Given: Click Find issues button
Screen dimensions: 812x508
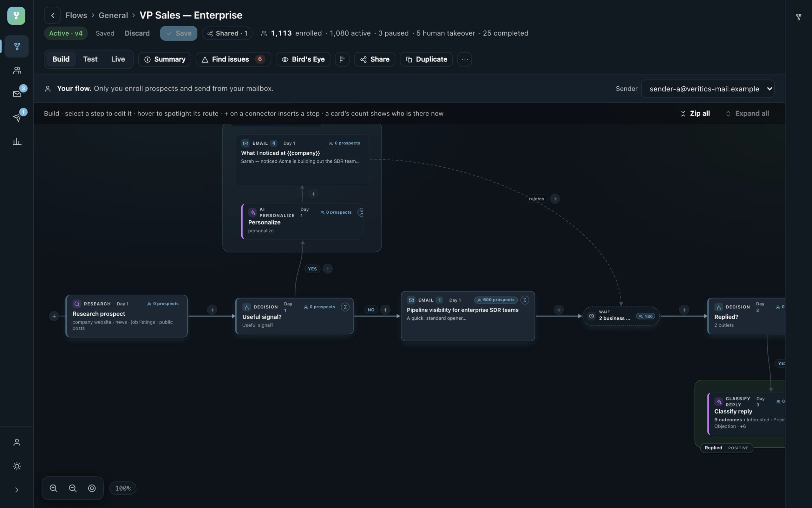Looking at the screenshot, I should [233, 59].
